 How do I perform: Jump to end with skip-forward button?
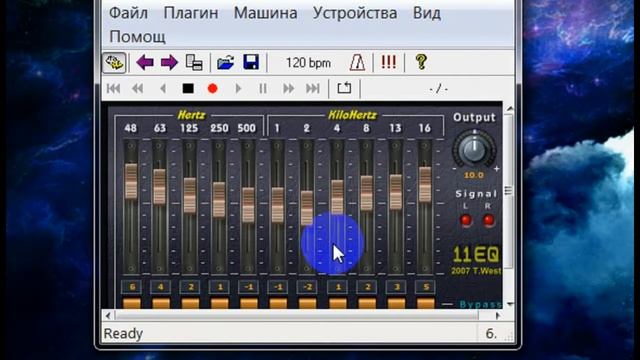click(x=313, y=89)
